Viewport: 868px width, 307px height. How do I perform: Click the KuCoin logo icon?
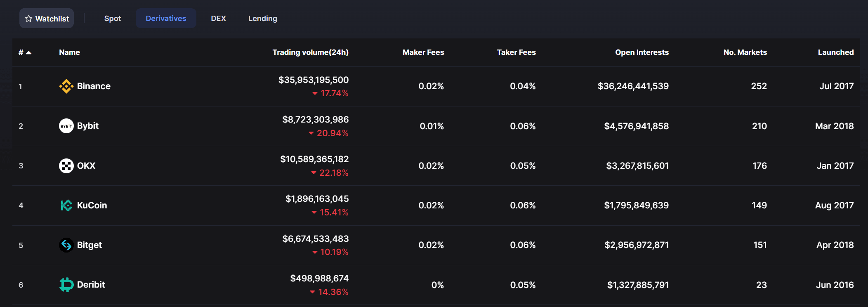66,205
